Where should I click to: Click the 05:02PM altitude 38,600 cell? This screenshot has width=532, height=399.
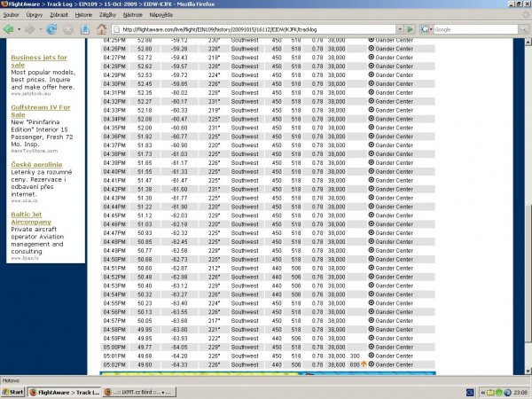[336, 364]
